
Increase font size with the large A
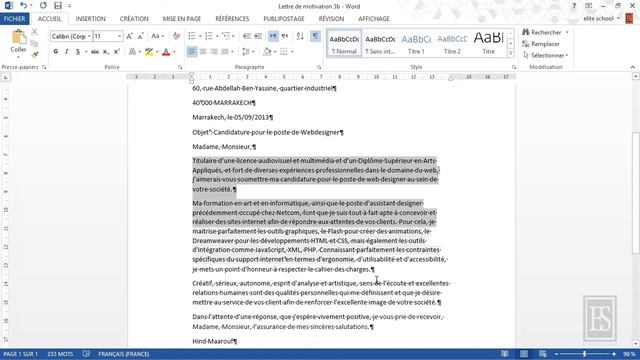point(129,36)
